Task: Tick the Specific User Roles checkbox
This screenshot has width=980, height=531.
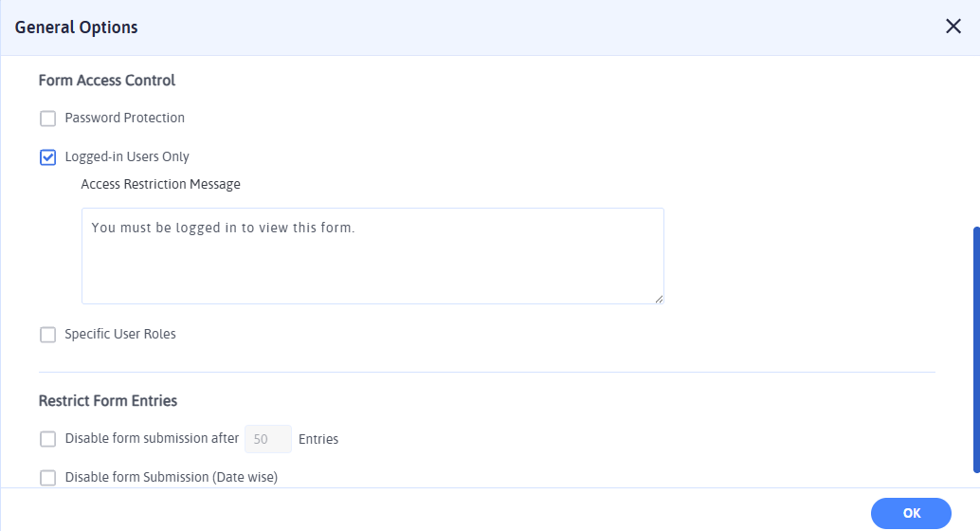Action: [x=48, y=335]
